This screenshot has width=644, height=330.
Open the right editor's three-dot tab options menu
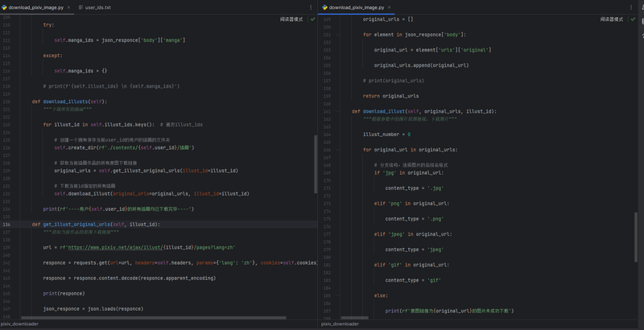pos(631,7)
